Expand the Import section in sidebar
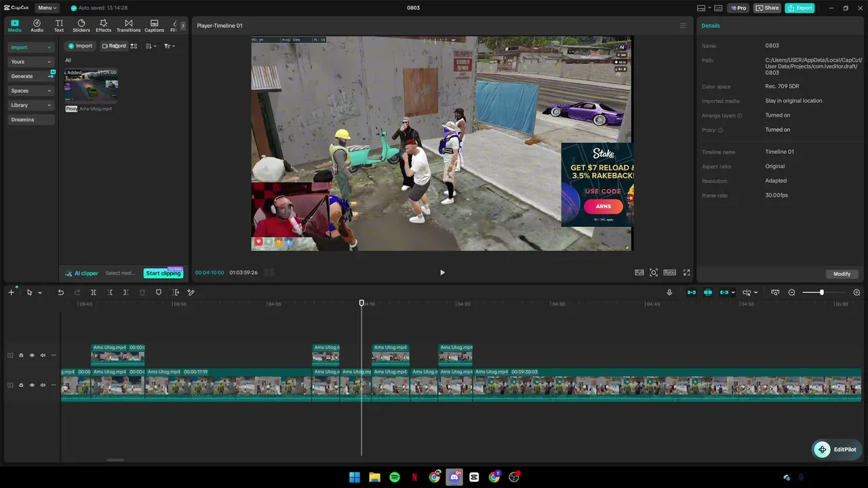868x488 pixels. 31,47
